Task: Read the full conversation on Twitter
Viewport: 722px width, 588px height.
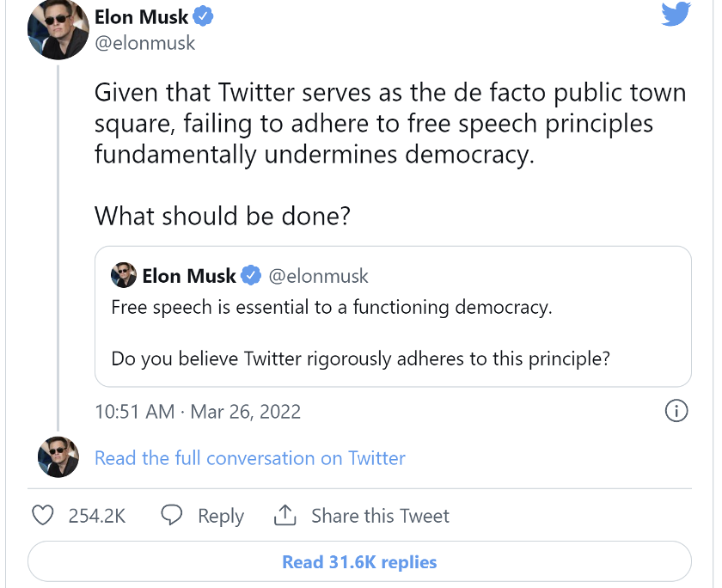Action: pos(249,458)
